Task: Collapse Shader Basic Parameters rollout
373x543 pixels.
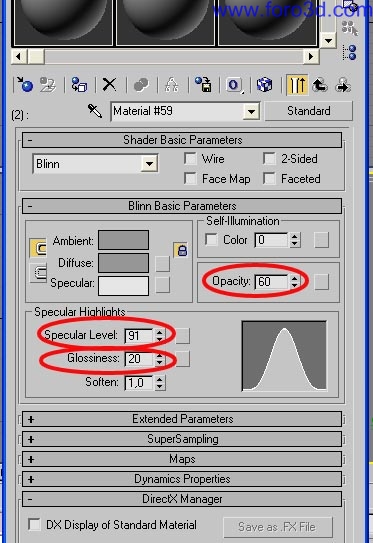Action: point(182,140)
